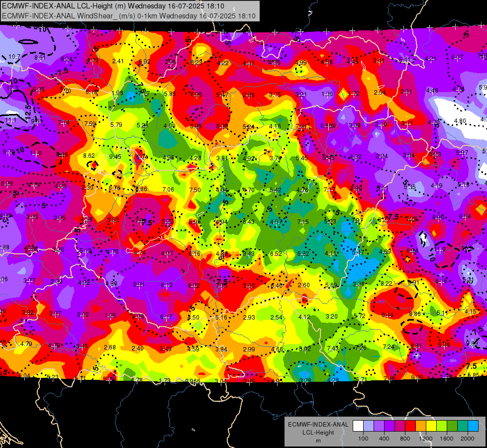
Task: Click the white swatch in the LCL-Height legend
Action: [358, 426]
